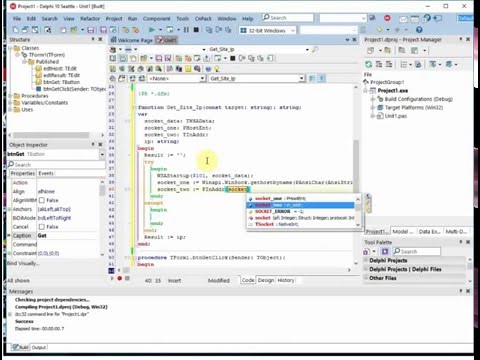Switch to the Design tab

(266, 280)
